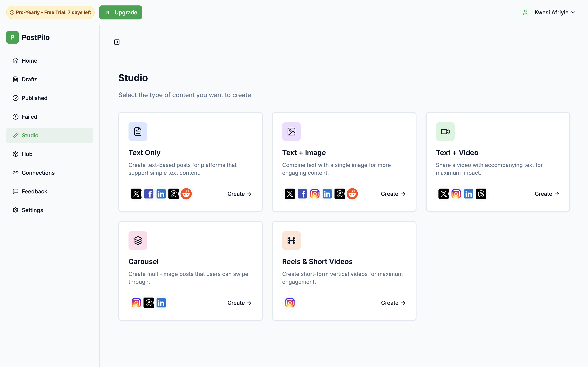Click the PostPilo logo icon
This screenshot has height=367, width=588.
(x=12, y=37)
